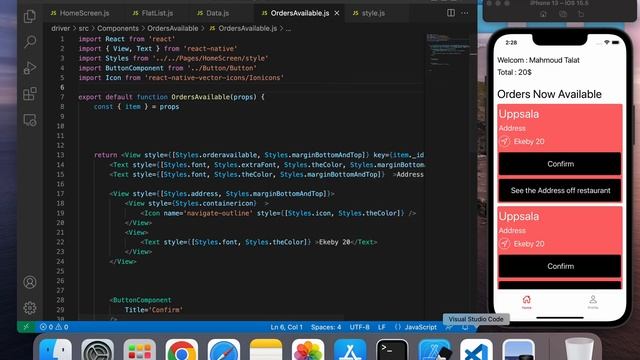This screenshot has height=360, width=640.
Task: Open Safari from the Dock
Action: tap(224, 350)
